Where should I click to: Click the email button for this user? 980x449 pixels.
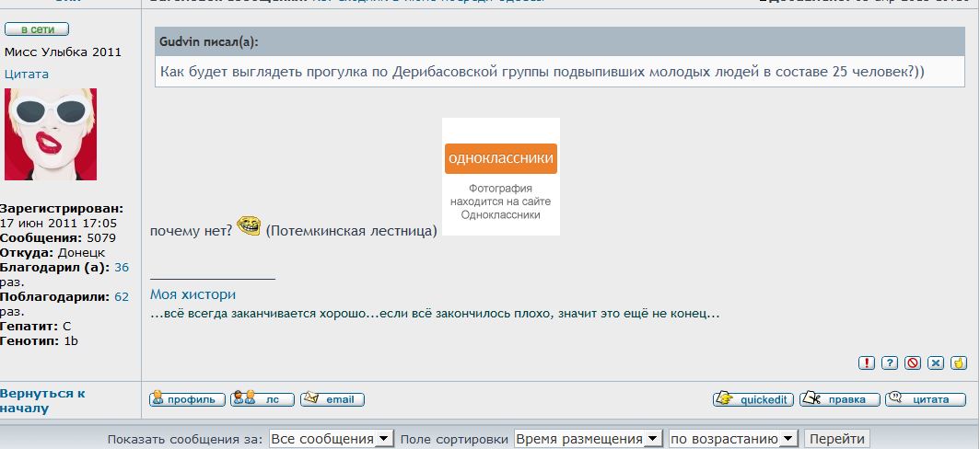coord(332,399)
